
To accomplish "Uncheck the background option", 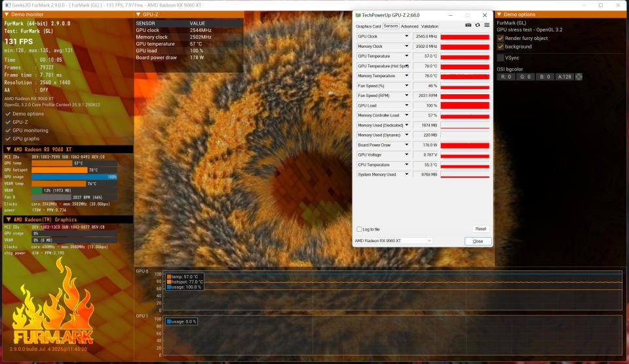I will pos(500,46).
